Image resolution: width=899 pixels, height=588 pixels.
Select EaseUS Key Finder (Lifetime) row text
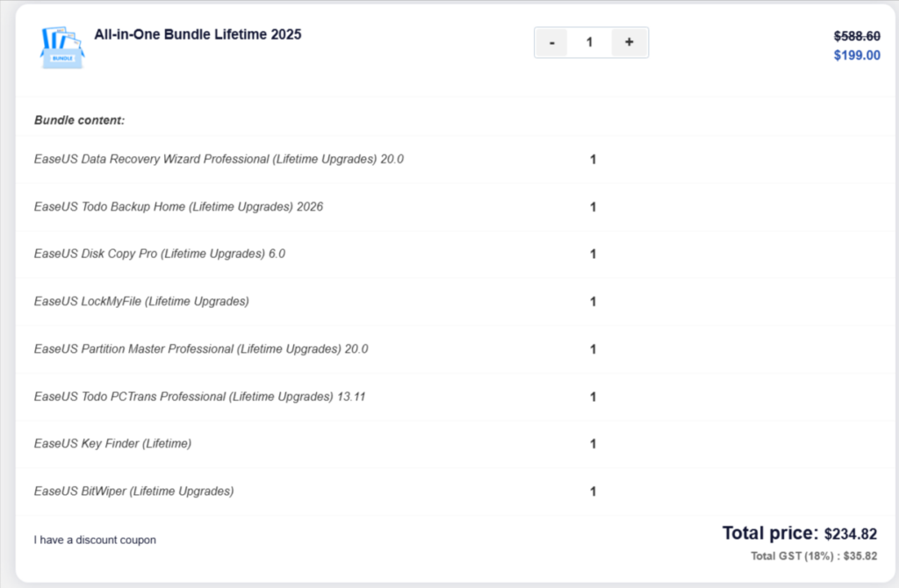click(x=112, y=443)
